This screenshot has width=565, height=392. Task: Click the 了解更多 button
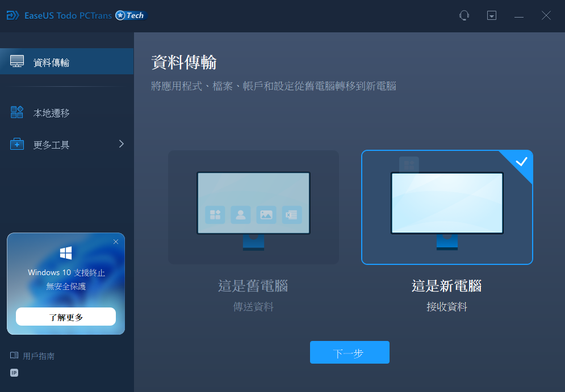(x=66, y=317)
